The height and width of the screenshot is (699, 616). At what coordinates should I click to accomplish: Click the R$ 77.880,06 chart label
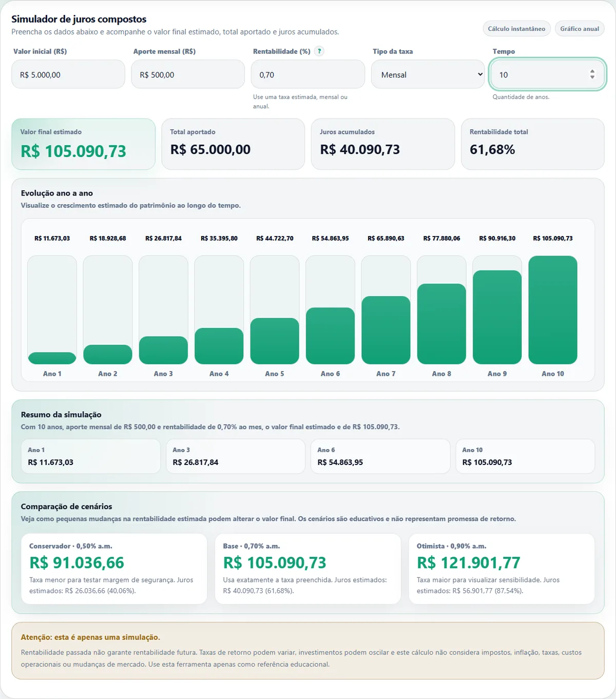[x=441, y=238]
